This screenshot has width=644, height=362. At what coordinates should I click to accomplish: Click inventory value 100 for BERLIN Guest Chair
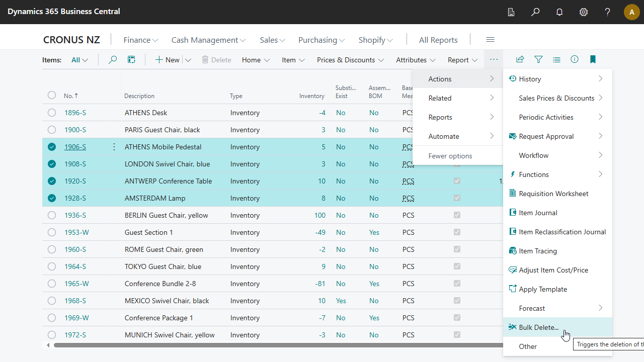tap(319, 215)
